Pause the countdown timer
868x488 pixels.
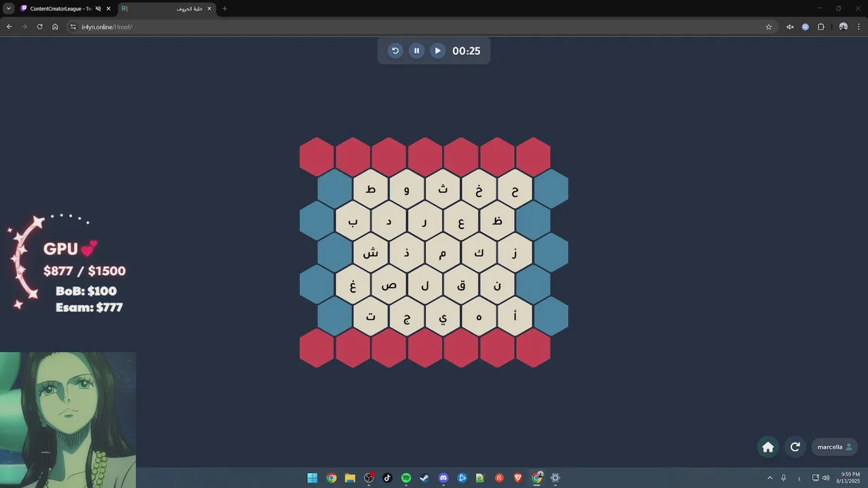pos(416,51)
